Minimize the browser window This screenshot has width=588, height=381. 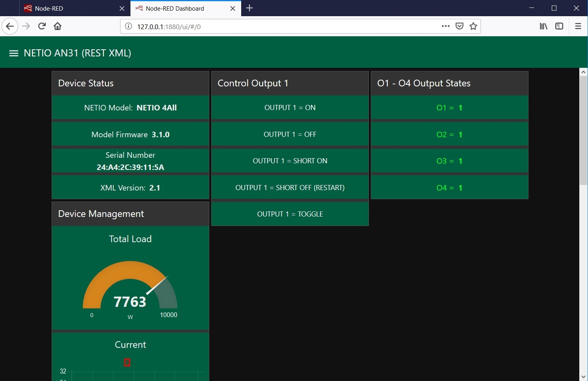(532, 8)
